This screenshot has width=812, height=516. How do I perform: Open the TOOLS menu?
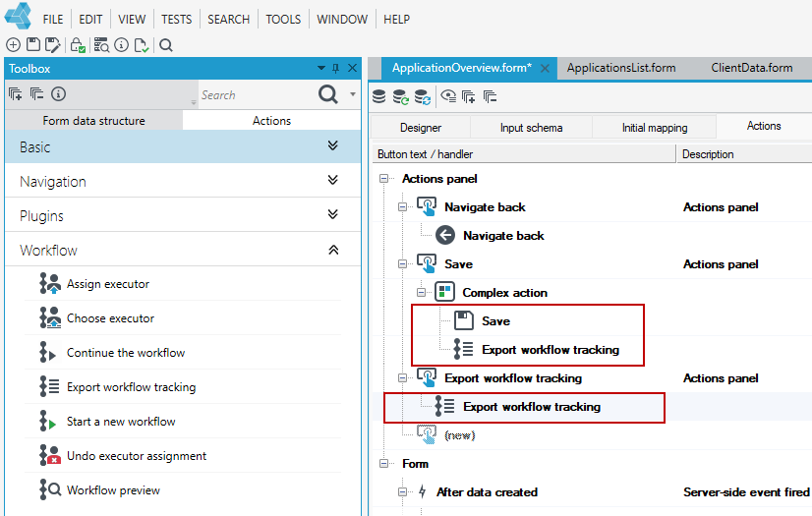283,19
